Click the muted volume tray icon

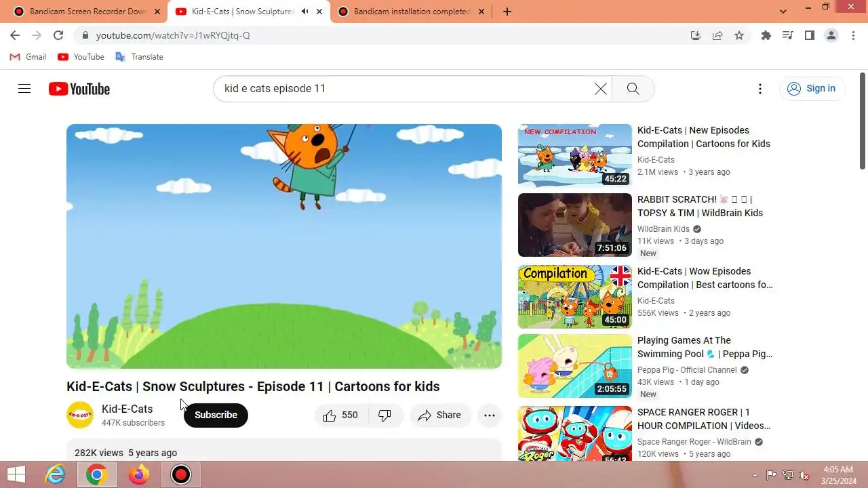(805, 475)
